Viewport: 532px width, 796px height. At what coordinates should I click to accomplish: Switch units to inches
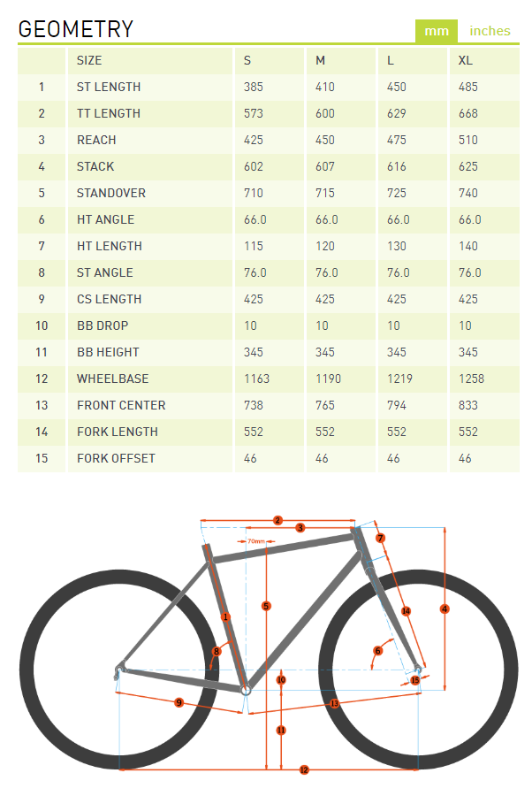(x=490, y=31)
